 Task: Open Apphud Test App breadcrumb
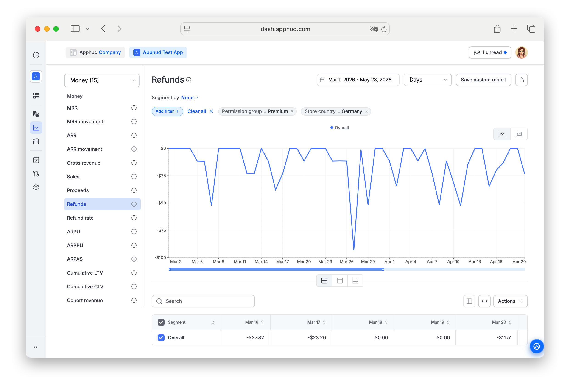(158, 52)
